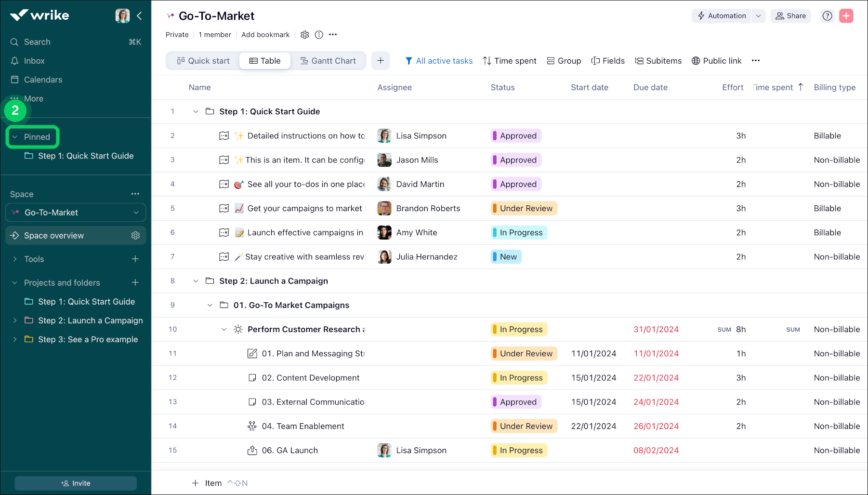Toggle checkbox for 02. Content Development
868x495 pixels.
pos(252,378)
